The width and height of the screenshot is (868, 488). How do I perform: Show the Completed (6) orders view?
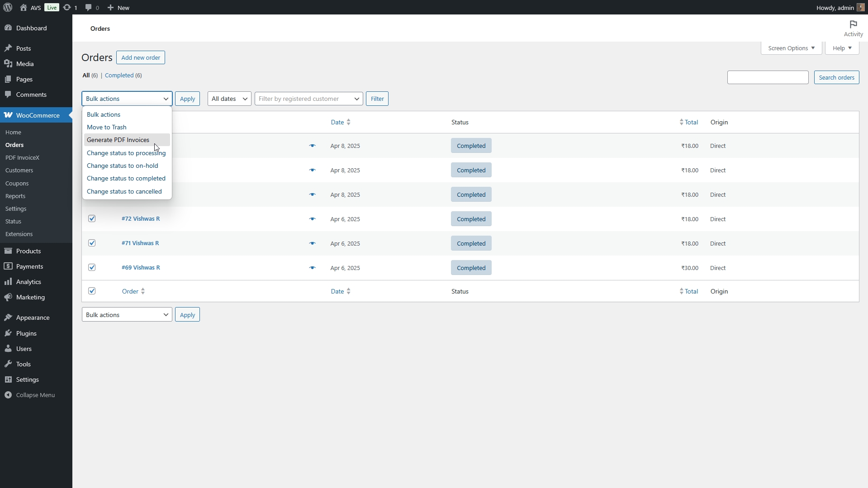[123, 75]
